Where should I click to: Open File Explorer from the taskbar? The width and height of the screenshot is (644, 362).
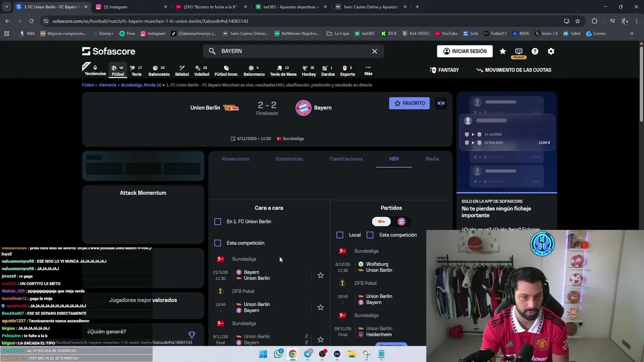coord(352,354)
